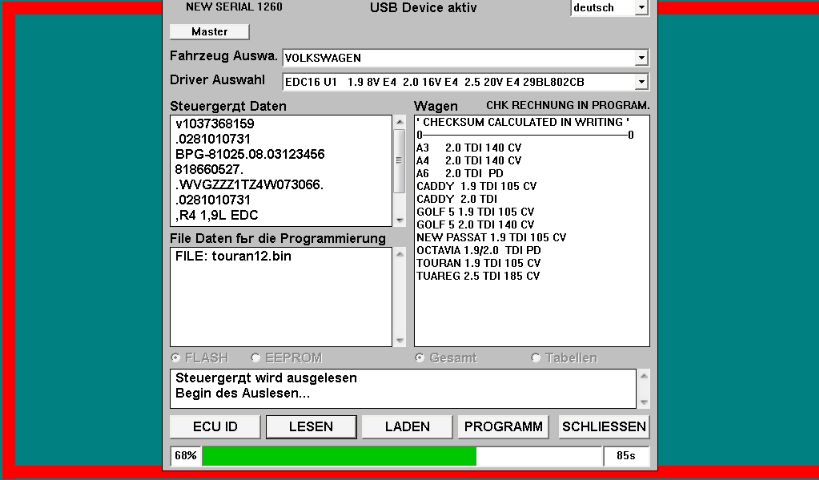
Task: Select OCTAVIA 1.9/2.0 TDI PD entry
Action: pos(478,250)
